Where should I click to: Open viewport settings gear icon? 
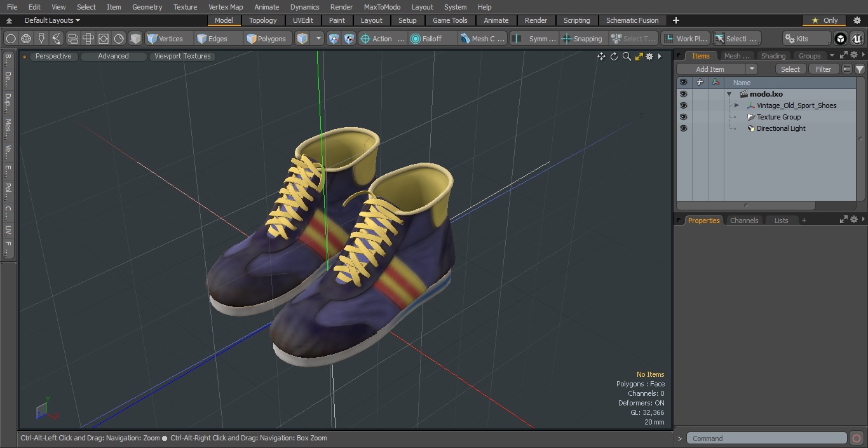(x=649, y=57)
